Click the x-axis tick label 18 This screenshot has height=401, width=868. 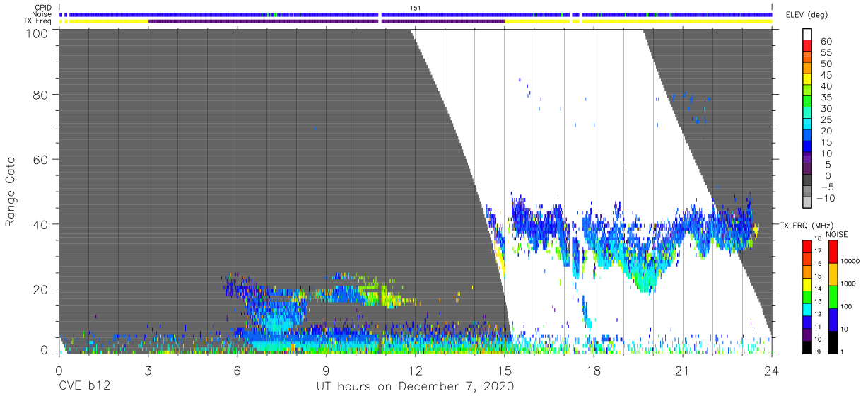pos(594,370)
